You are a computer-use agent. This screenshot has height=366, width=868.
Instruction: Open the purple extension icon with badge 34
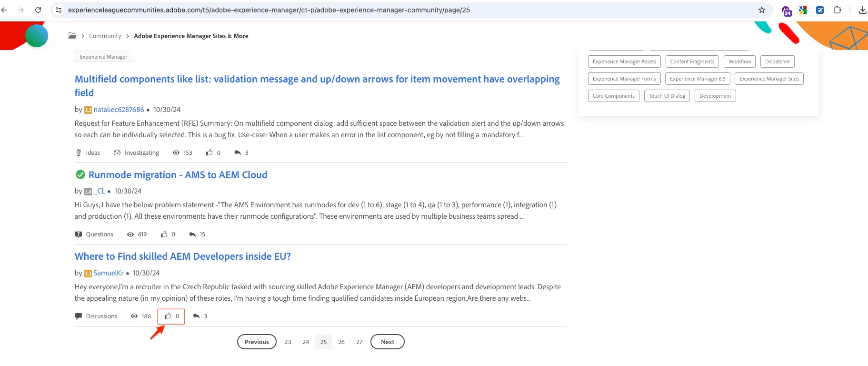pos(787,10)
